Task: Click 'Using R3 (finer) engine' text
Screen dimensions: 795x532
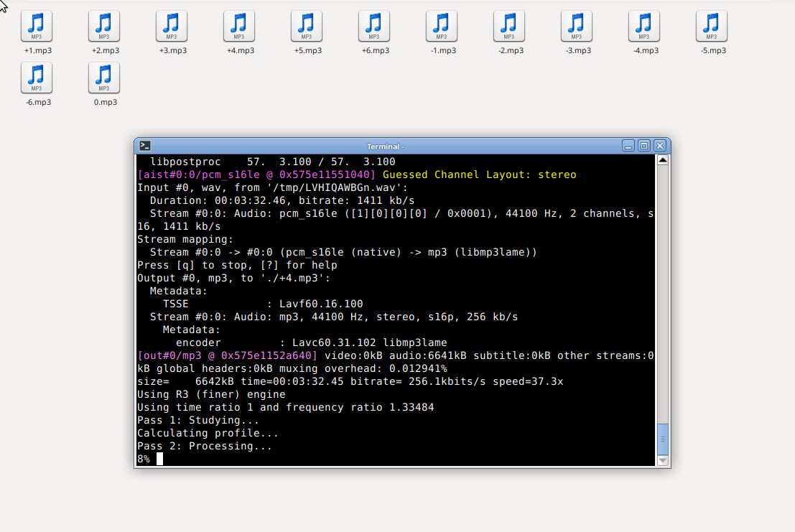Action: pos(211,394)
